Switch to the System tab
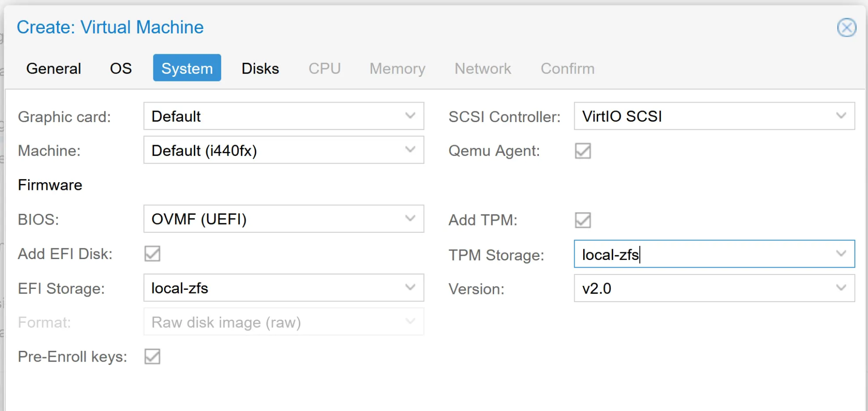This screenshot has height=411, width=868. tap(187, 68)
